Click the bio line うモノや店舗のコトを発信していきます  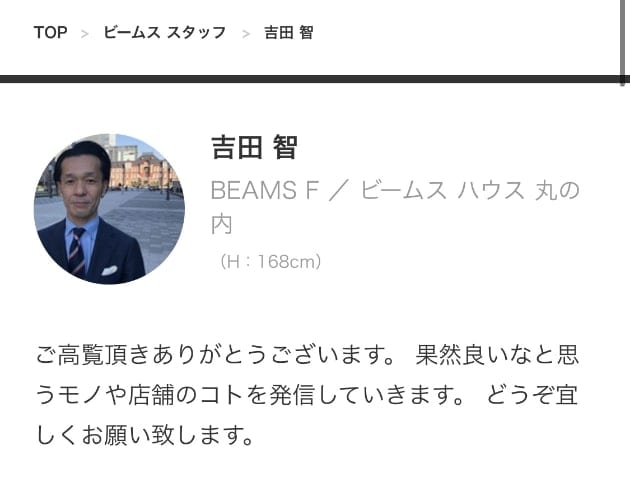coord(250,395)
